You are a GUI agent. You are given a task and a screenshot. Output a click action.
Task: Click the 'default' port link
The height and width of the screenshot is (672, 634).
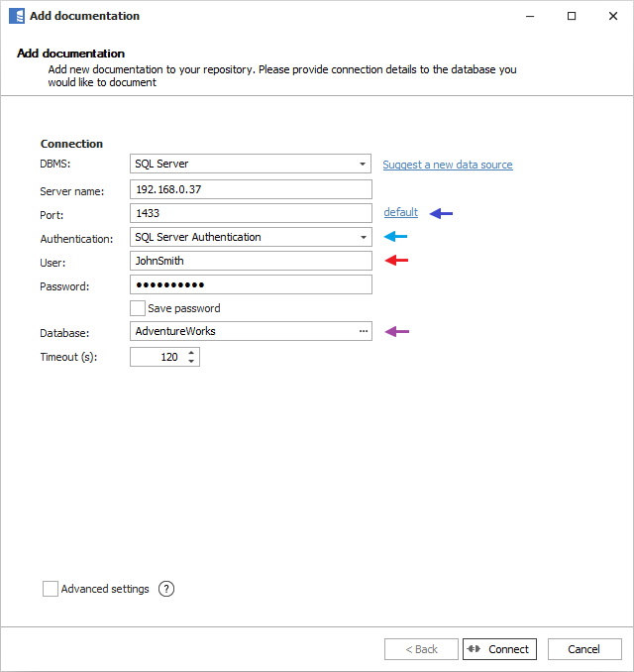pyautogui.click(x=400, y=212)
